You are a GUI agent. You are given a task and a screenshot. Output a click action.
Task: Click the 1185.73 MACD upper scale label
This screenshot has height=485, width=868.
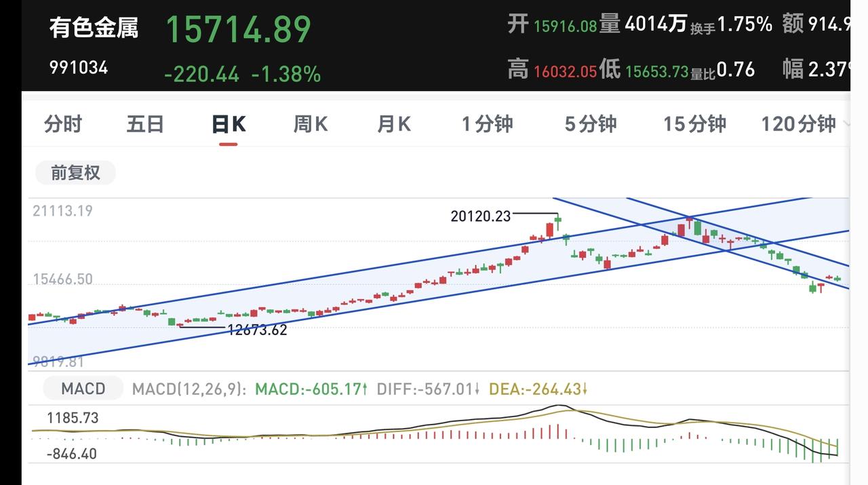click(73, 418)
